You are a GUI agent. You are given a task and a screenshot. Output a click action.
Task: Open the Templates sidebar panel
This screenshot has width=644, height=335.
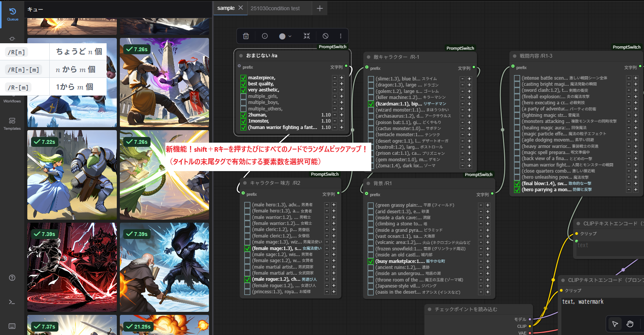(x=12, y=124)
